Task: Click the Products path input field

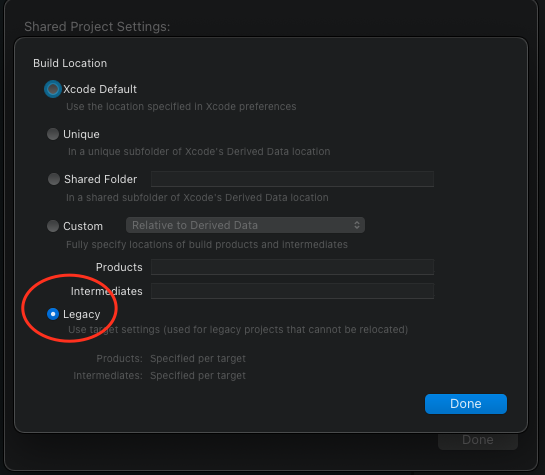Action: pyautogui.click(x=292, y=267)
